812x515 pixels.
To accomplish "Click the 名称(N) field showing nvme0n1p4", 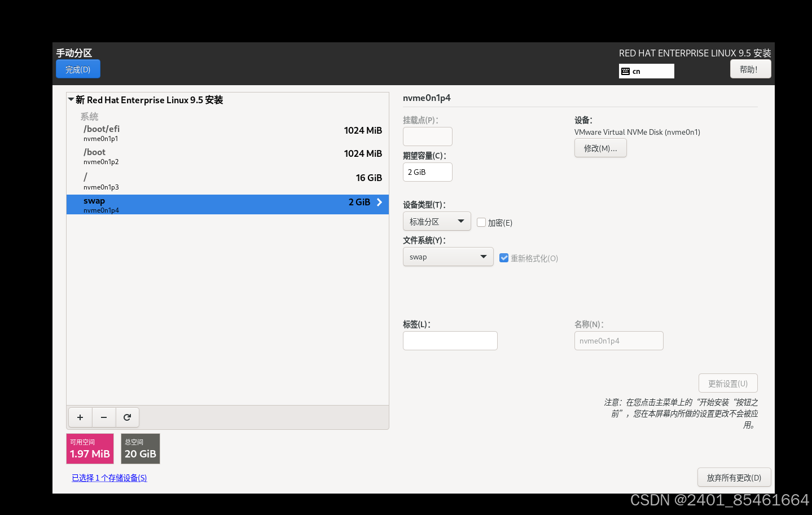I will pos(619,341).
